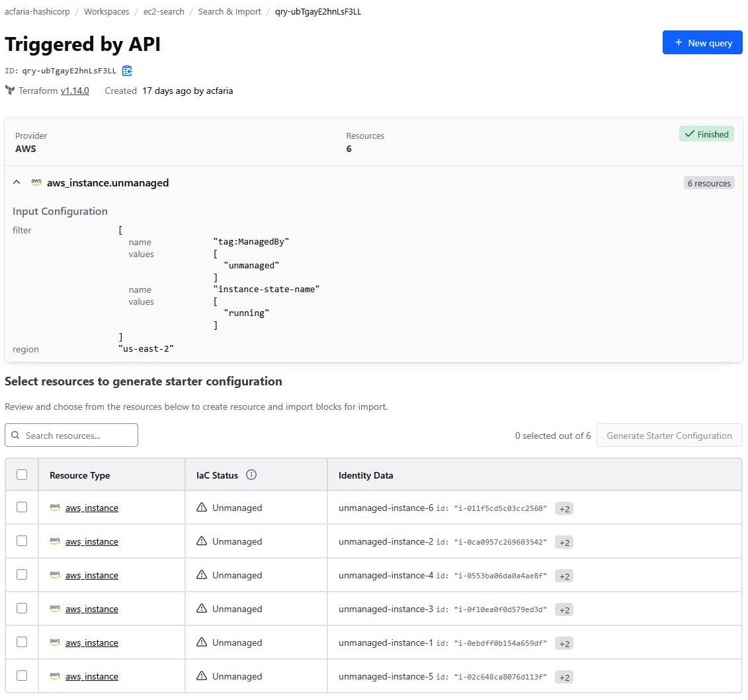Check the select-all checkbox in table header
The image size is (748, 700).
(x=22, y=475)
